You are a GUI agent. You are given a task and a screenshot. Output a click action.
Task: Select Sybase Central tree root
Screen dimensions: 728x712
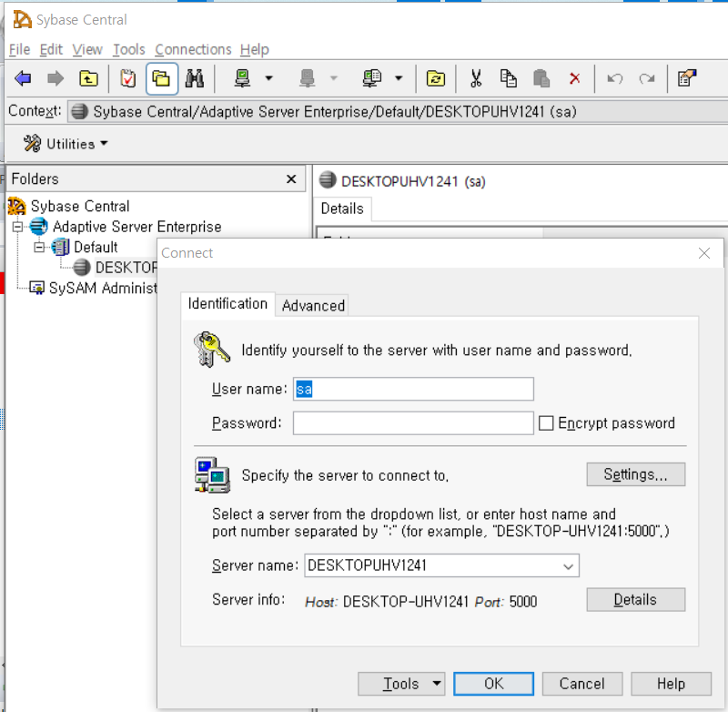pos(80,206)
